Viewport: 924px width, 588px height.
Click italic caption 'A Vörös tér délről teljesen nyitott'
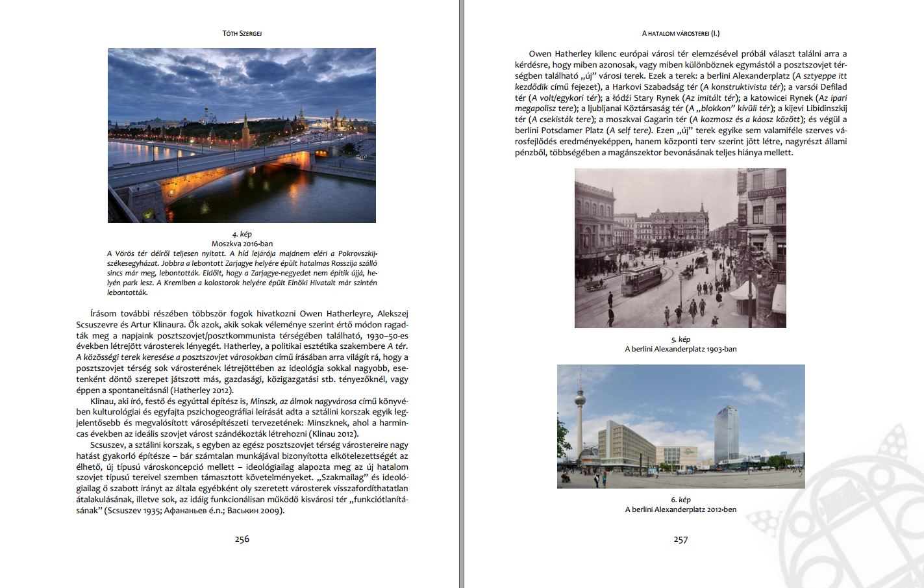(x=242, y=273)
